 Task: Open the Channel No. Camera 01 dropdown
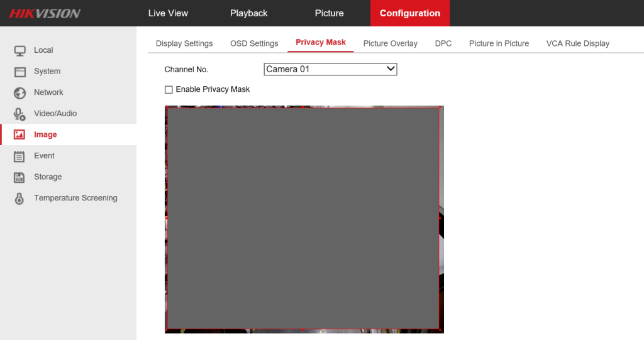coord(330,69)
